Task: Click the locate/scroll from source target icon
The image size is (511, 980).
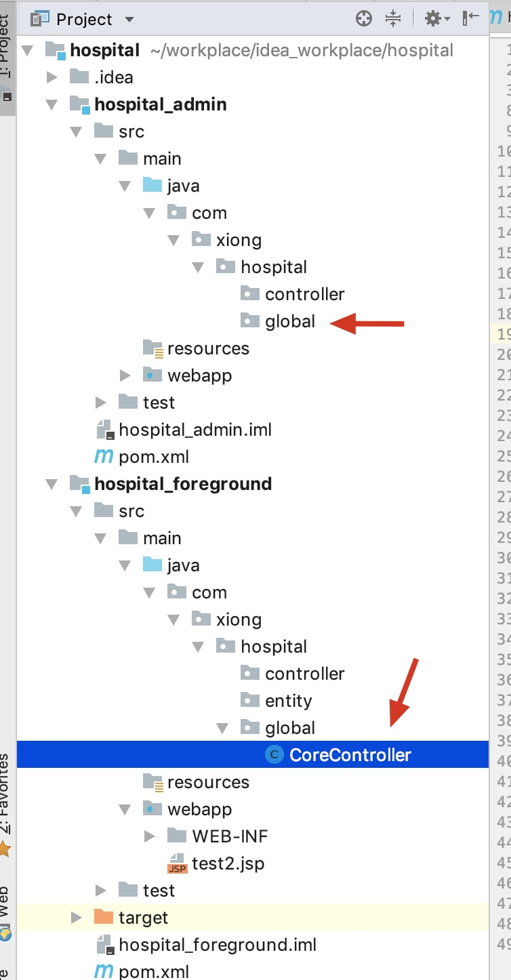Action: pyautogui.click(x=364, y=19)
